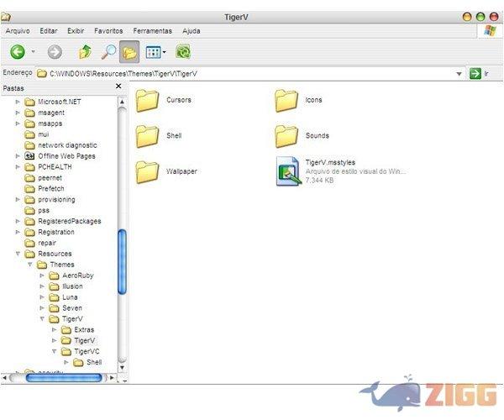Select the Sounds folder icon
Image resolution: width=504 pixels, height=420 pixels.
pos(286,136)
